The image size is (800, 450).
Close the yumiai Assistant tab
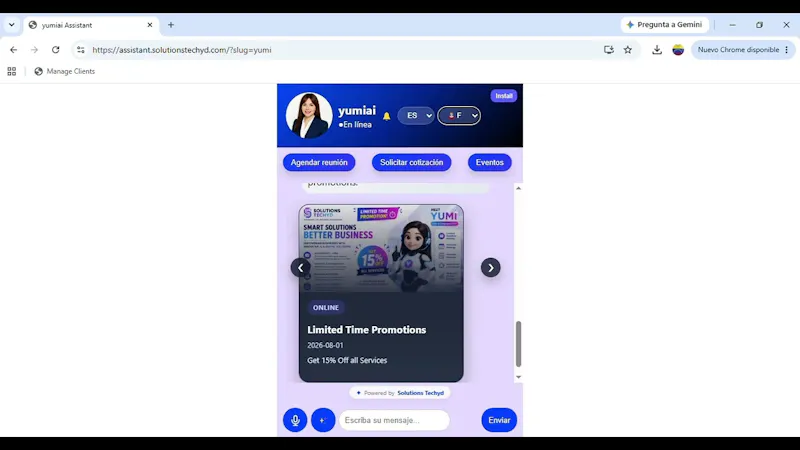(149, 25)
